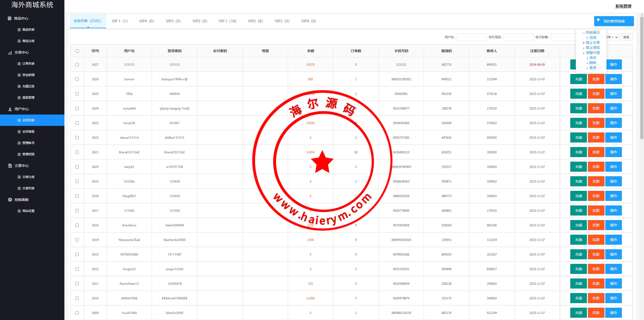The height and width of the screenshot is (320, 644).
Task: Tick the checkbox for ID 2621 row
Action: 77,152
